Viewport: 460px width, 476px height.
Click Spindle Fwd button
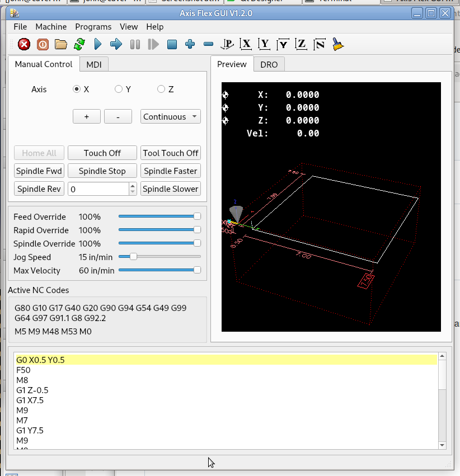[39, 171]
